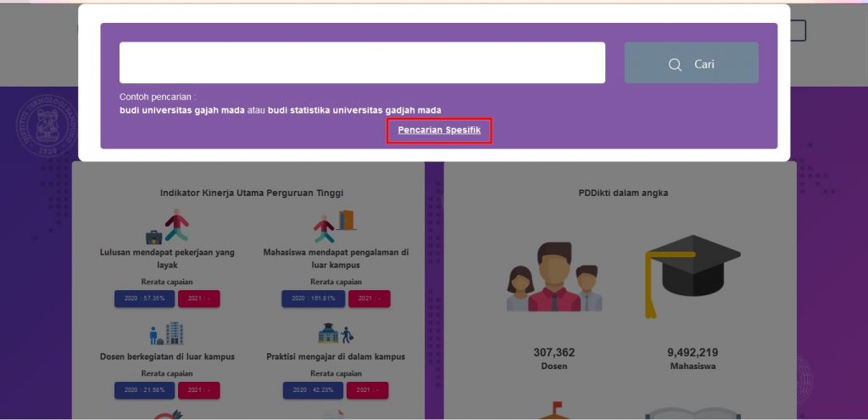Open the Pencarian Spesifik link
Image resolution: width=868 pixels, height=420 pixels.
pyautogui.click(x=439, y=130)
